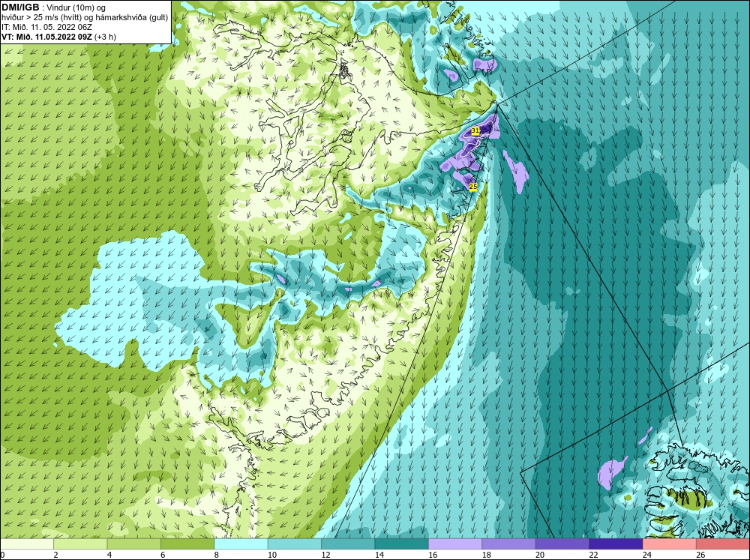Select the light cyan 8–10 m/s legend swatch
This screenshot has width=750, height=560.
point(241,544)
